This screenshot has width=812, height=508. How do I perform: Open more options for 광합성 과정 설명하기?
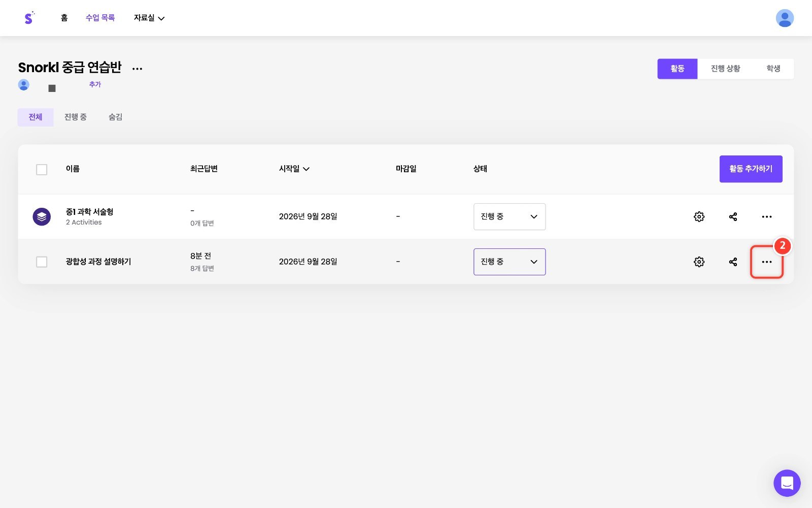(766, 262)
